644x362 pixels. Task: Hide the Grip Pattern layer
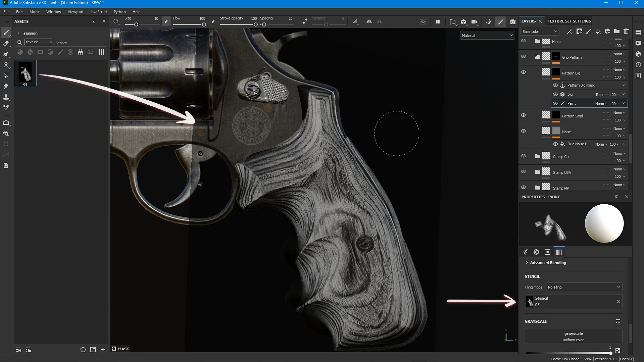pyautogui.click(x=524, y=56)
